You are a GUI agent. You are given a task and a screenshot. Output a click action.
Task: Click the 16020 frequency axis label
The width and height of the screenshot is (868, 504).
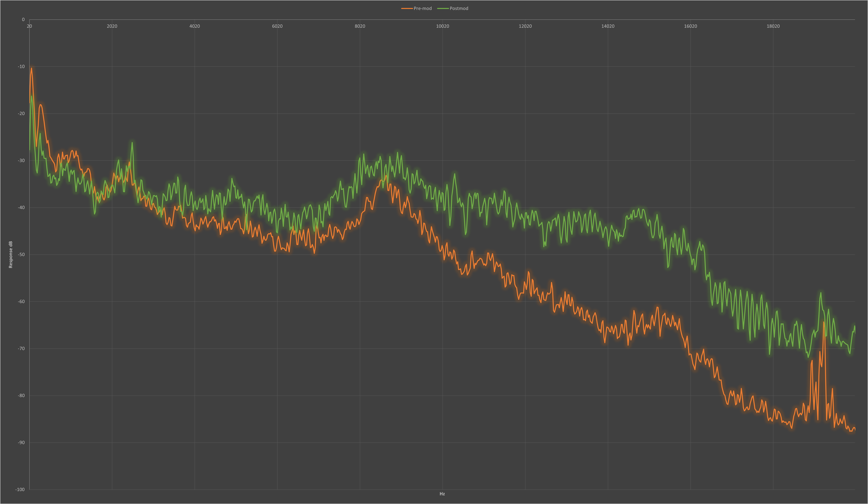(x=691, y=26)
